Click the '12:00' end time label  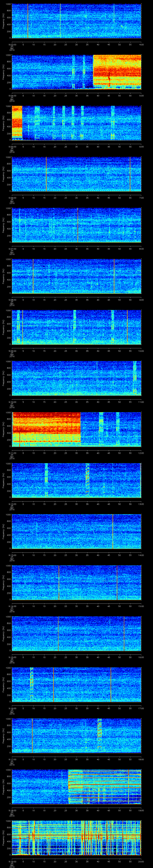pyautogui.click(x=141, y=453)
